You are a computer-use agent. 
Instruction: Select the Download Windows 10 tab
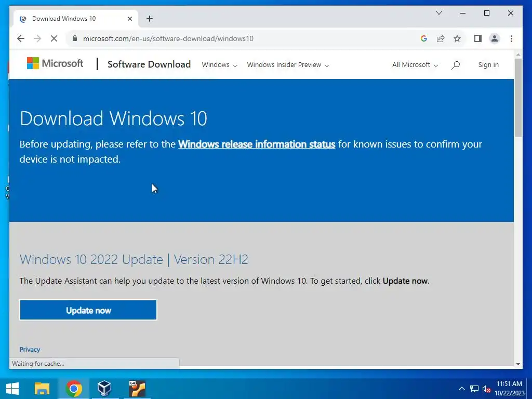click(x=76, y=19)
